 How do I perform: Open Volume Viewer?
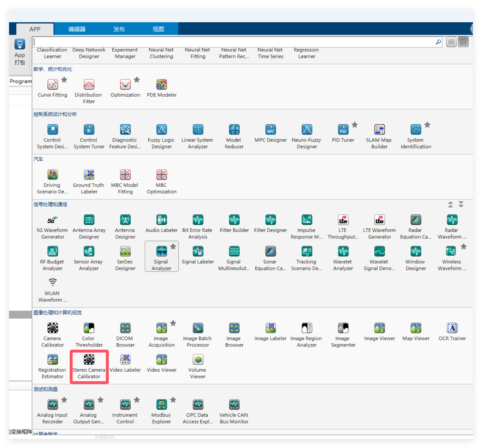click(198, 366)
